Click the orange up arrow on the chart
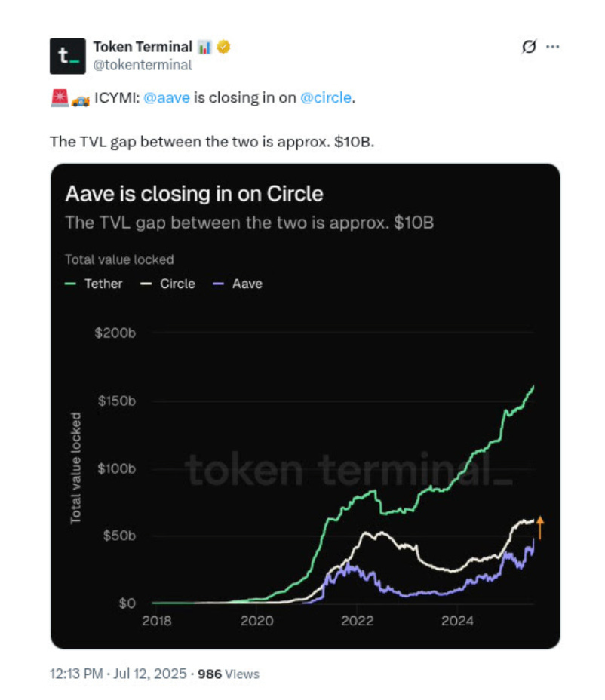The height and width of the screenshot is (700, 605). 540,528
